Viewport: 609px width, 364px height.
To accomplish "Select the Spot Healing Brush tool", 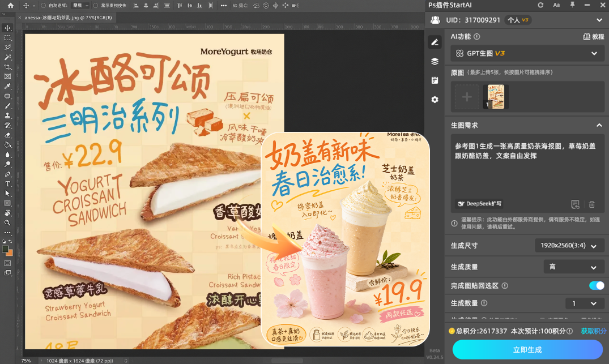I will (x=7, y=96).
